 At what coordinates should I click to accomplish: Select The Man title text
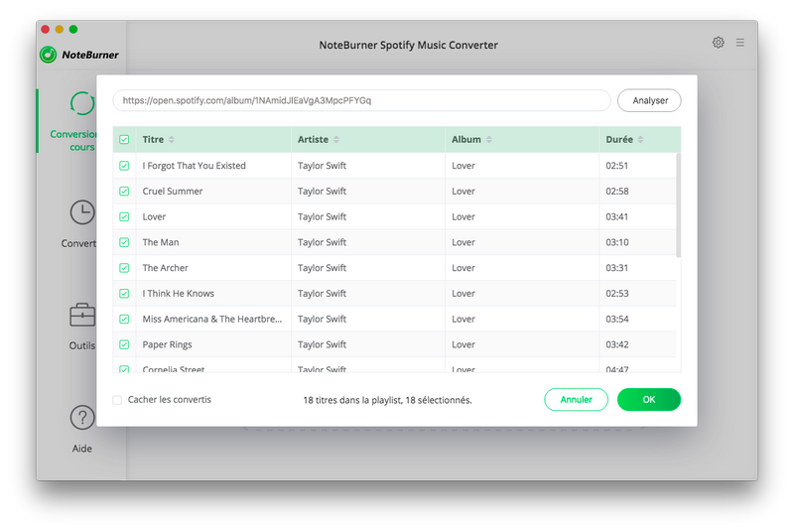tap(161, 242)
